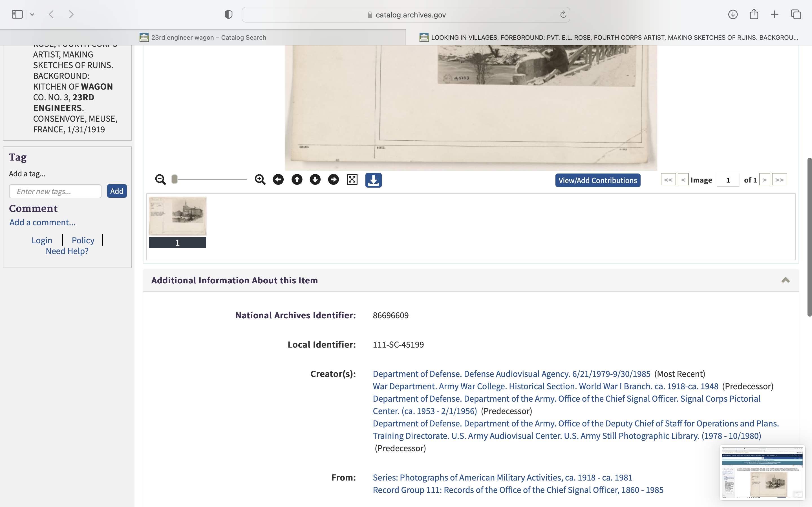Collapse the Additional Information About this Item section
812x507 pixels.
click(x=785, y=280)
